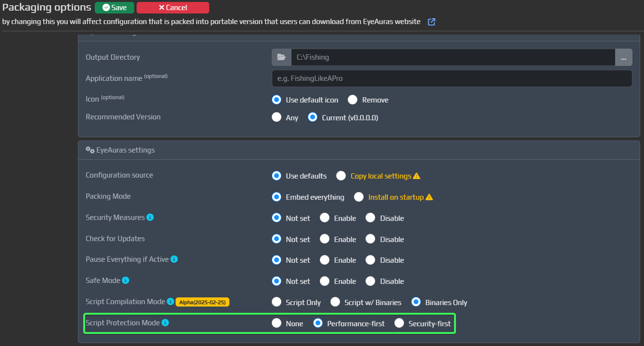Set Pause Everything if Active to Enable
This screenshot has height=346, width=644.
click(325, 260)
